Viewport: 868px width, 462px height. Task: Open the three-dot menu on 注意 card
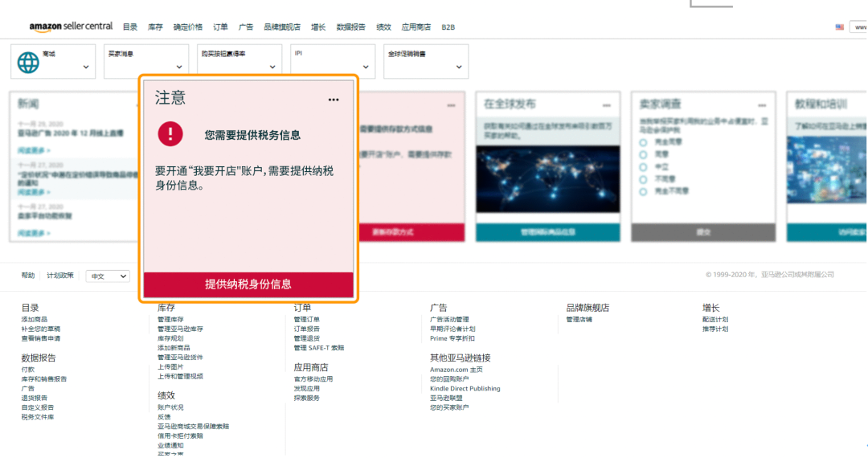[334, 100]
